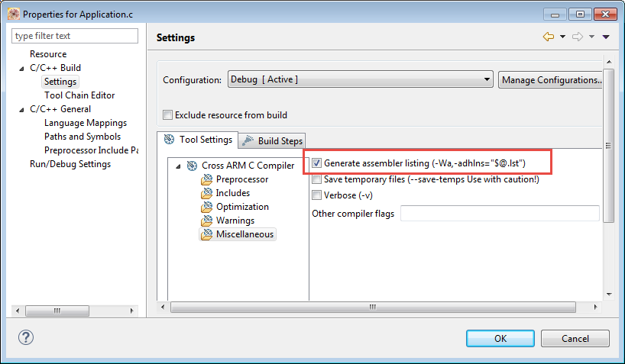Switch to the Build Steps tab
This screenshot has height=364, width=625.
(273, 140)
